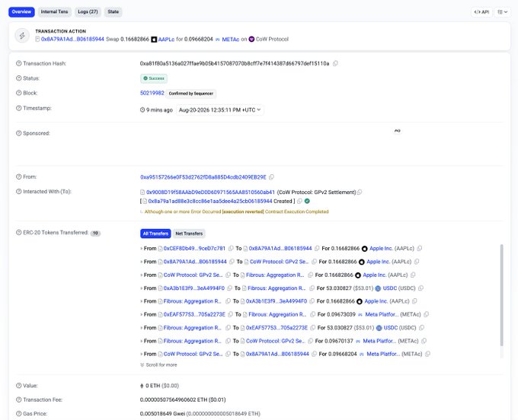
Task: Open the timestamp format dropdown
Action: 219,110
